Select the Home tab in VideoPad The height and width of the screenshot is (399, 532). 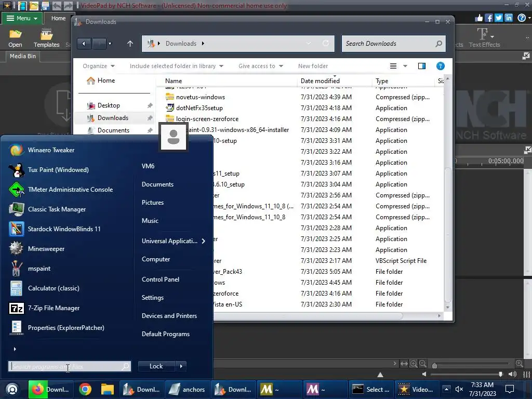click(x=58, y=18)
